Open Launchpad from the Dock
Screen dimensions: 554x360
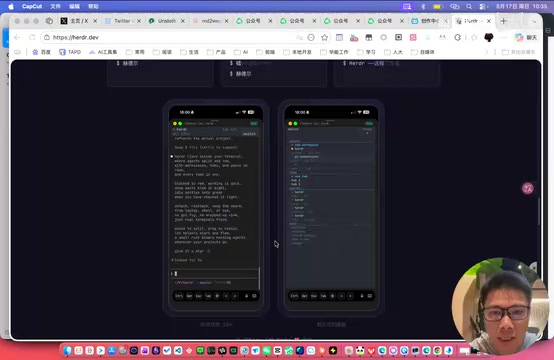(x=78, y=350)
